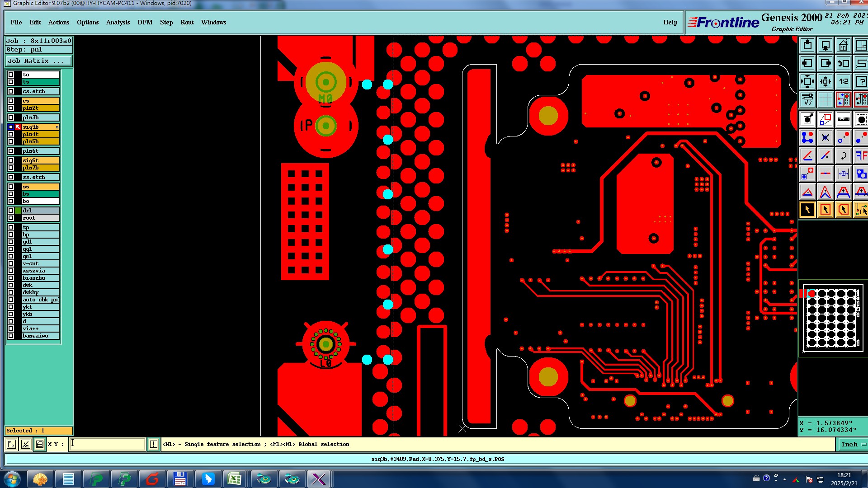
Task: Click the dimension spacing tool
Action: click(844, 174)
